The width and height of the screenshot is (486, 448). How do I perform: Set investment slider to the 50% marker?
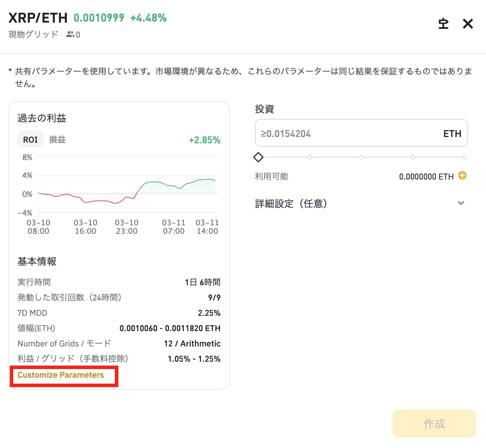[x=361, y=157]
